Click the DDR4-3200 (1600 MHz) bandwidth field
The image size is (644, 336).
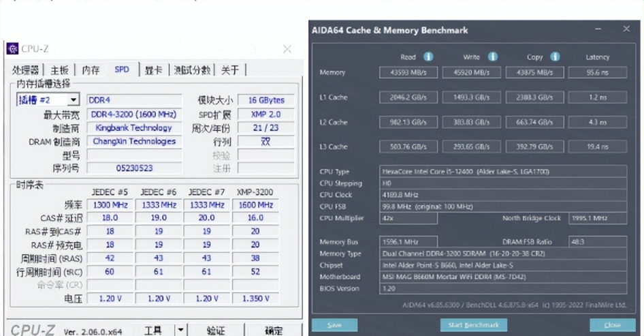[x=134, y=114]
